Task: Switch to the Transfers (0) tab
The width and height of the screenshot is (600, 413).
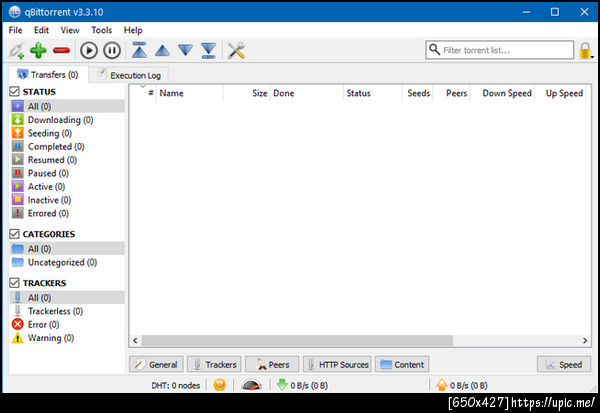Action: pos(48,74)
